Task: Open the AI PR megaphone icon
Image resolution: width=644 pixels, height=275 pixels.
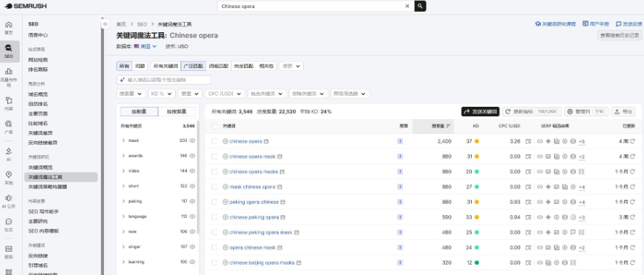Action: [x=9, y=198]
